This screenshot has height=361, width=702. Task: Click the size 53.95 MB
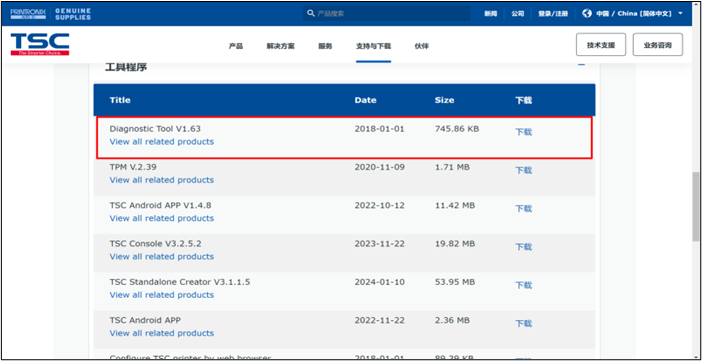tap(454, 282)
